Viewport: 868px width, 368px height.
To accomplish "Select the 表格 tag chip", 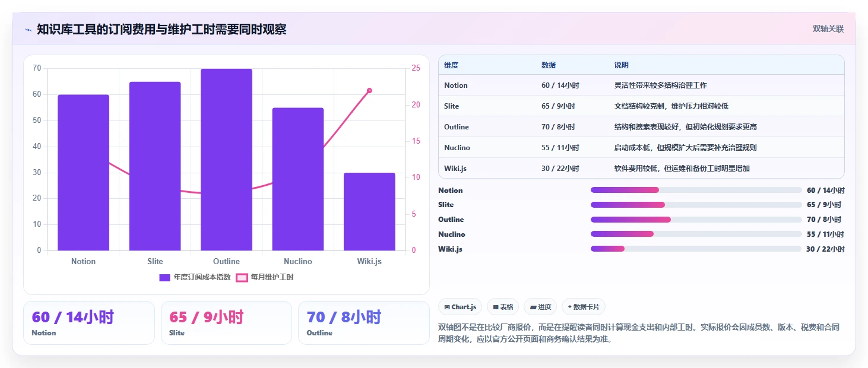I will click(x=503, y=307).
